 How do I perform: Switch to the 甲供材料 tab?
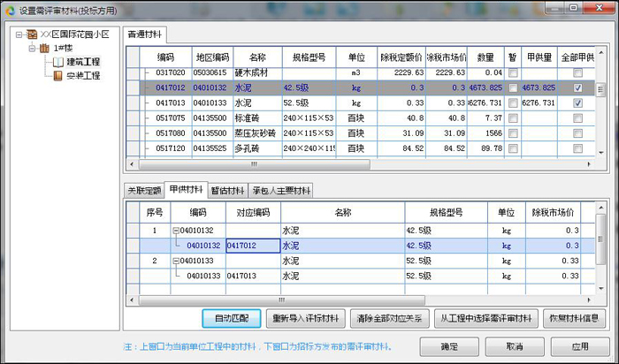click(186, 190)
